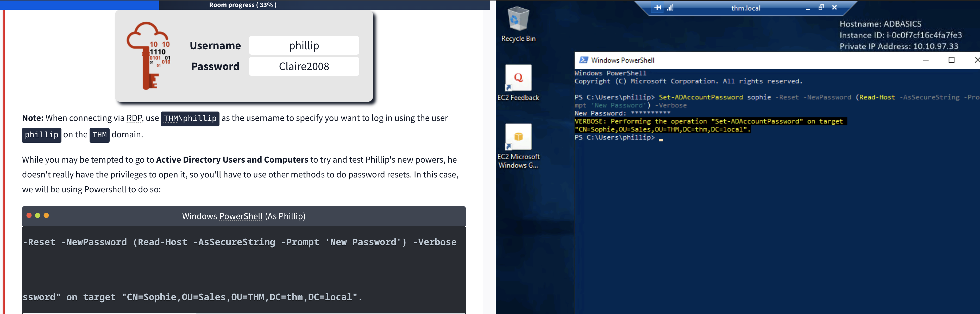Click the Private IP Address text
980x314 pixels.
(899, 46)
